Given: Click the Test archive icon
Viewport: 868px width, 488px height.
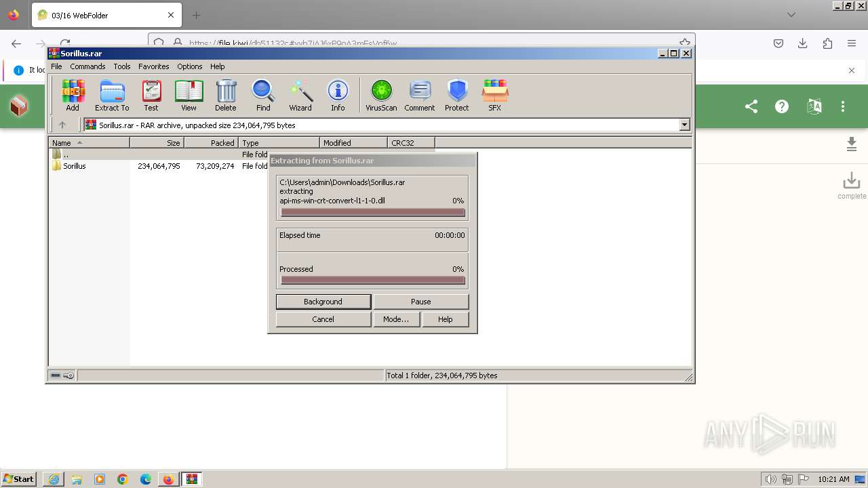Looking at the screenshot, I should (151, 95).
